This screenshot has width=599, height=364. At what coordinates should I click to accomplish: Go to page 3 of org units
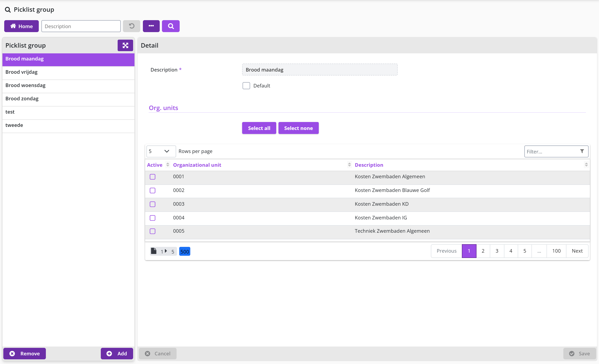[497, 251]
